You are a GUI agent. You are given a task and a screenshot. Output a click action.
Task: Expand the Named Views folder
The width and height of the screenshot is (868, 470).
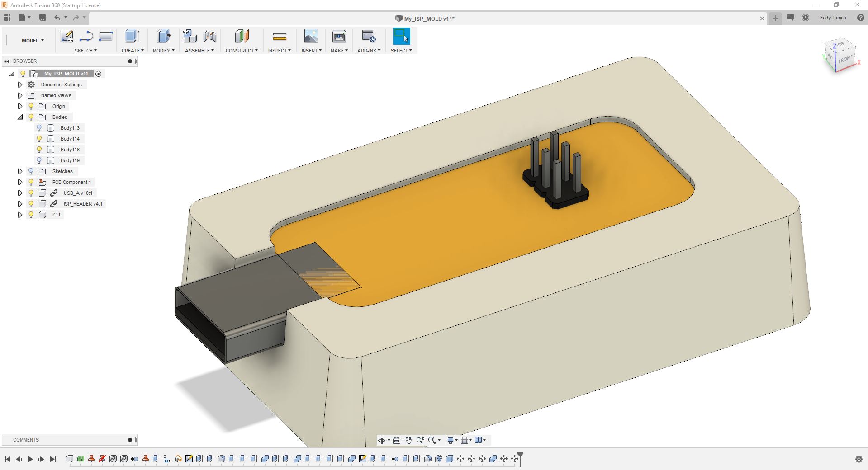[x=20, y=95]
